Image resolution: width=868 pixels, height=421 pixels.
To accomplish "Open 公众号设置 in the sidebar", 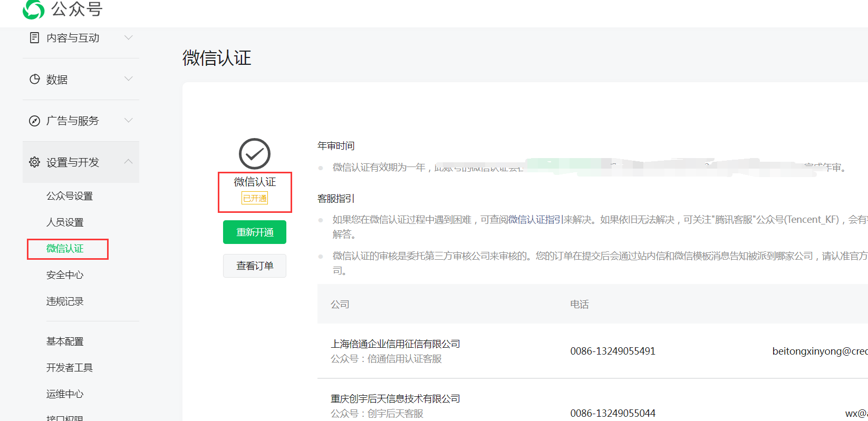I will 70,196.
